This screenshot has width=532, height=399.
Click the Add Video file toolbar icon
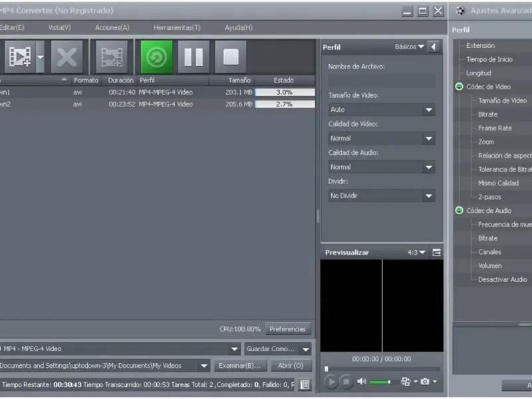19,57
